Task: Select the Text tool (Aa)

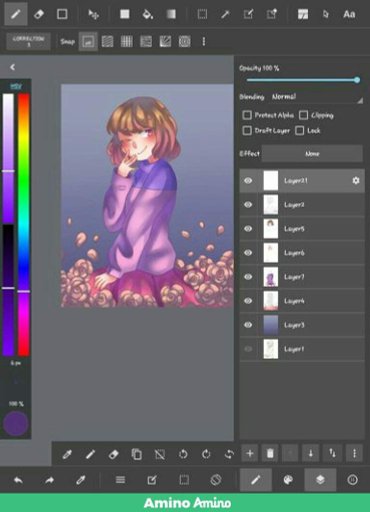Action: [x=349, y=14]
